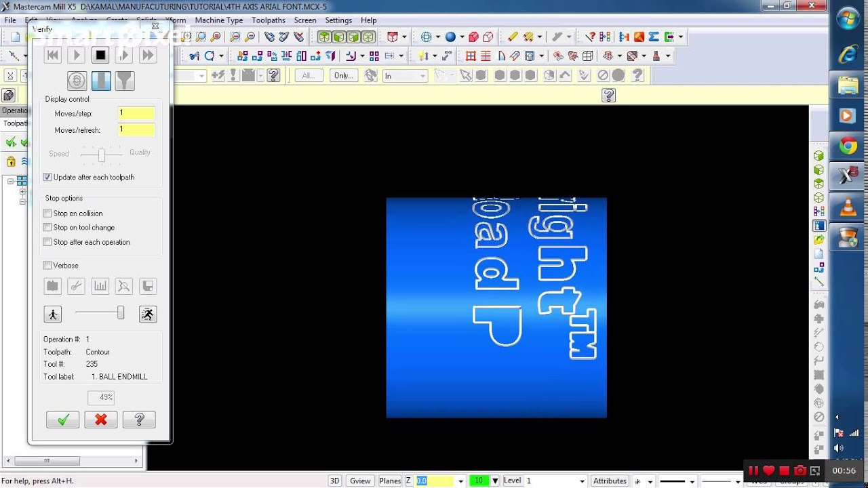Open Verify dialog help button
Viewport: 868px width, 488px height.
tap(139, 420)
